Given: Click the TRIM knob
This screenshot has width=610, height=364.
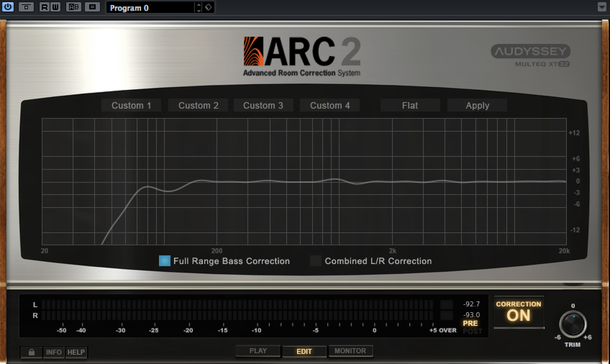Looking at the screenshot, I should (573, 324).
